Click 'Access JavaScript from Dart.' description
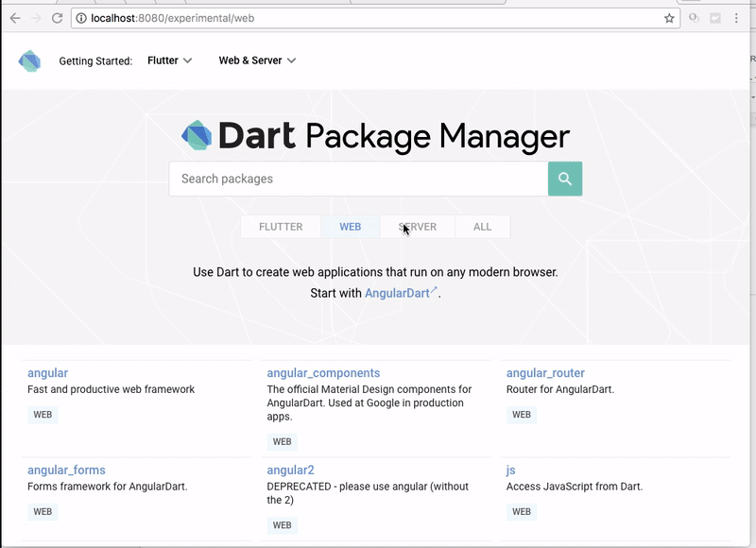756x548 pixels. click(575, 487)
